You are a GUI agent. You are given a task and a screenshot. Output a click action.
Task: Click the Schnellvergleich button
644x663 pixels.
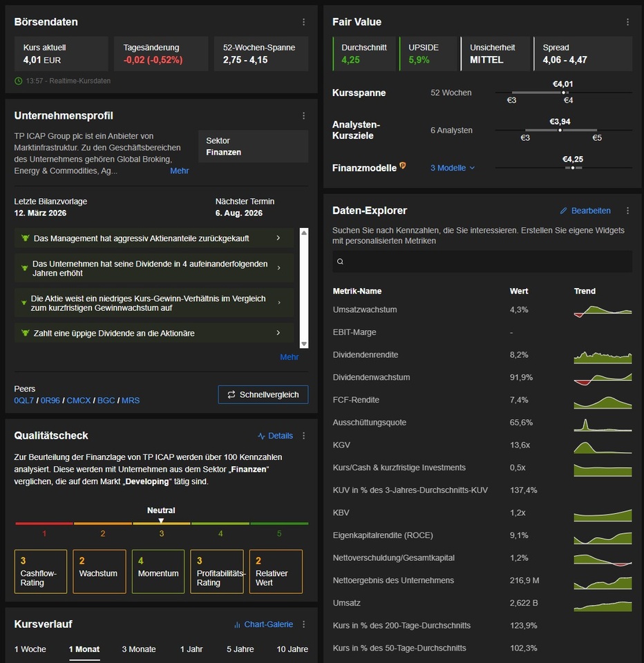263,394
